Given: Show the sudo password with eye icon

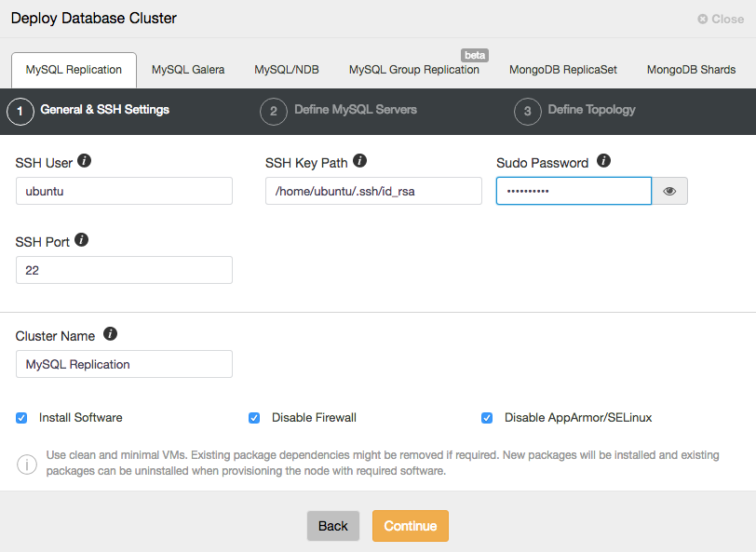Looking at the screenshot, I should pos(669,191).
